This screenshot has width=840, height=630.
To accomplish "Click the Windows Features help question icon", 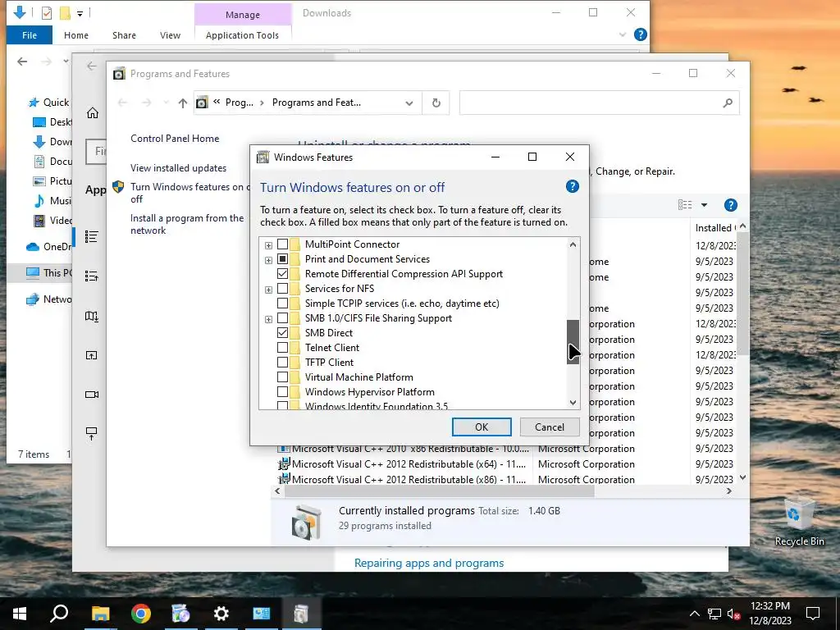I will point(572,186).
